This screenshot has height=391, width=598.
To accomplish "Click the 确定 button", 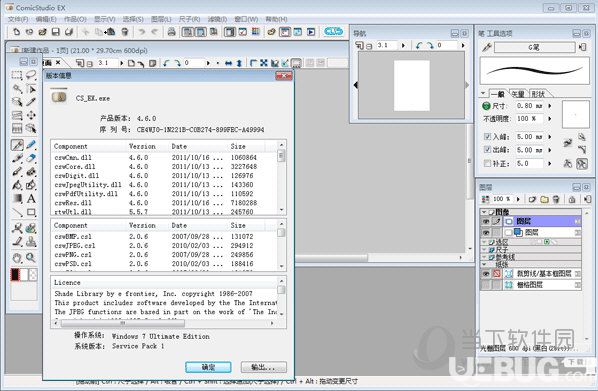I will [x=208, y=367].
